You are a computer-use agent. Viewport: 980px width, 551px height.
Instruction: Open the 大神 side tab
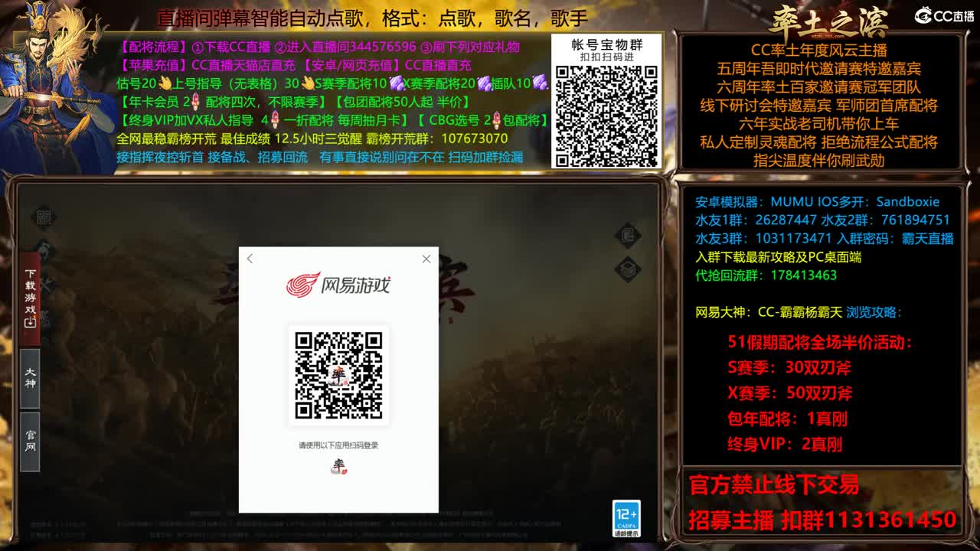point(30,378)
